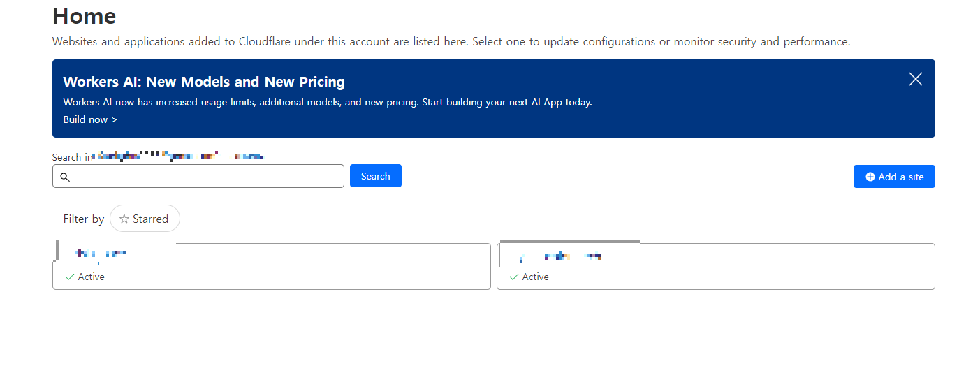
Task: Click the magnifying glass search icon
Action: coord(65,177)
